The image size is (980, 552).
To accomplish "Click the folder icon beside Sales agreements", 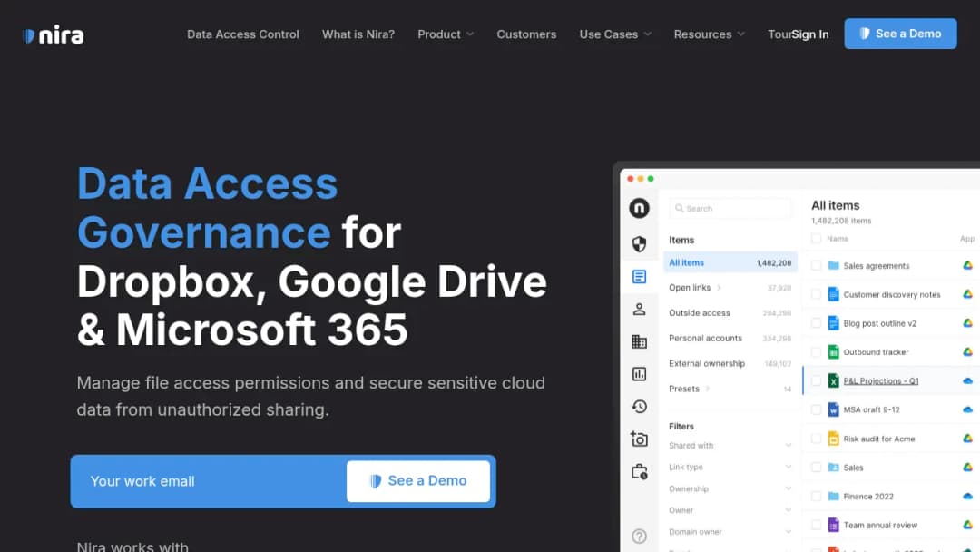I will (833, 266).
